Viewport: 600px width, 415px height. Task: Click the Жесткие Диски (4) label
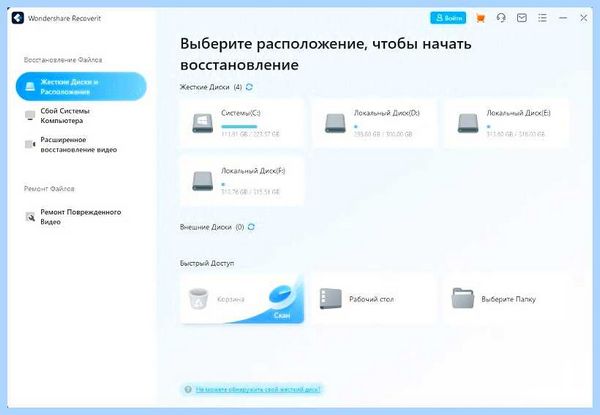[x=211, y=87]
